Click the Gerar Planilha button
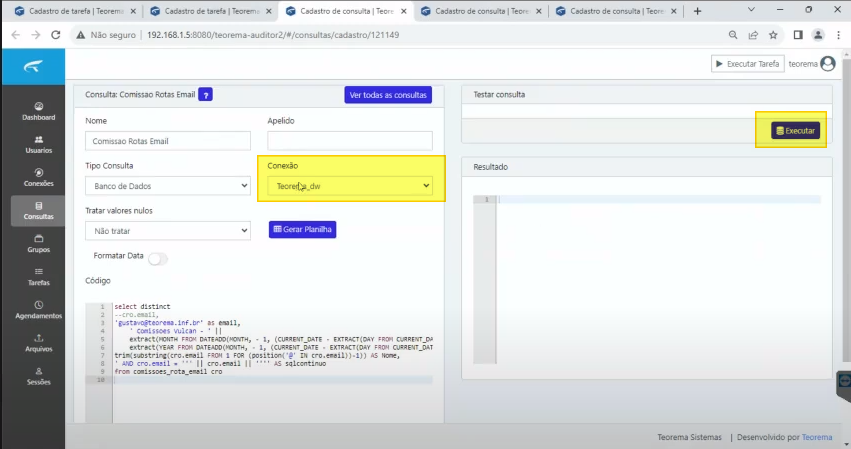The height and width of the screenshot is (449, 851). 302,229
